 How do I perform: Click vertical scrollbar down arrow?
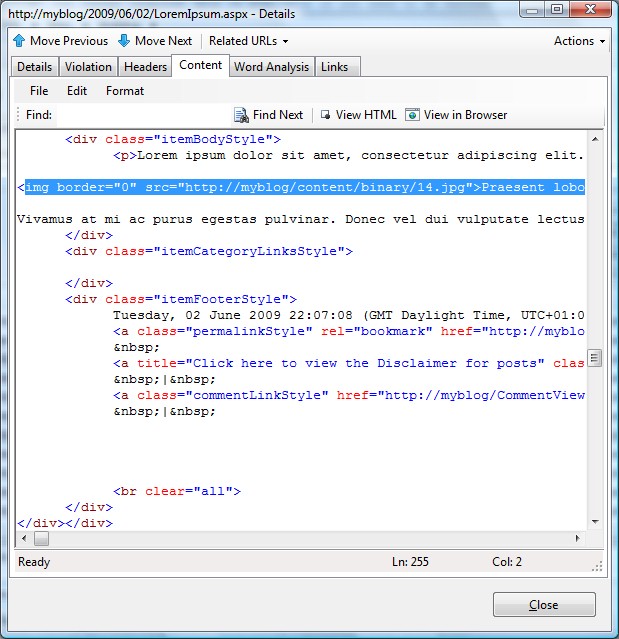[595, 522]
